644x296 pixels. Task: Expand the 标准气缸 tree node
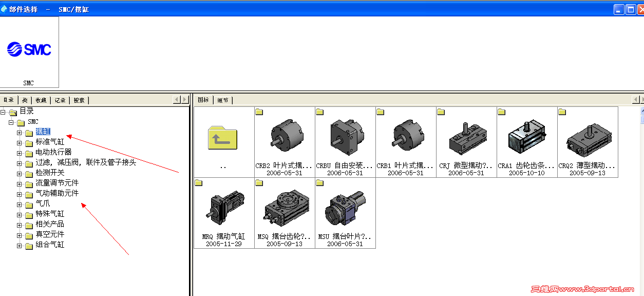tap(18, 142)
